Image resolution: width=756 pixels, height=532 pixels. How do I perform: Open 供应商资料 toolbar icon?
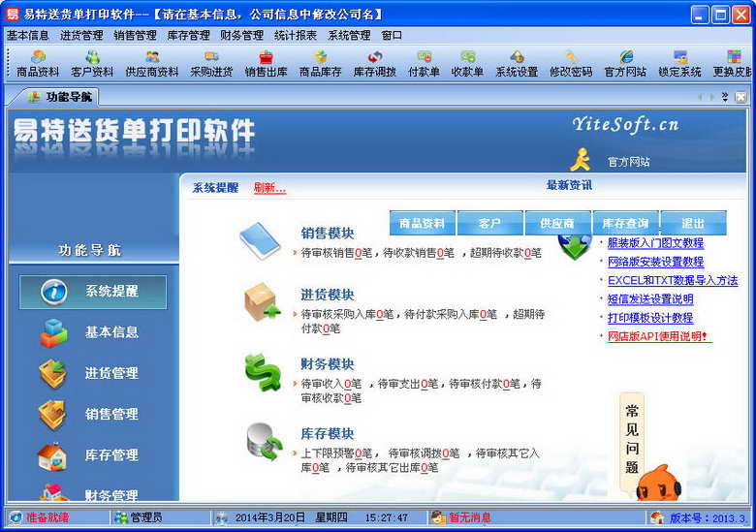(152, 64)
